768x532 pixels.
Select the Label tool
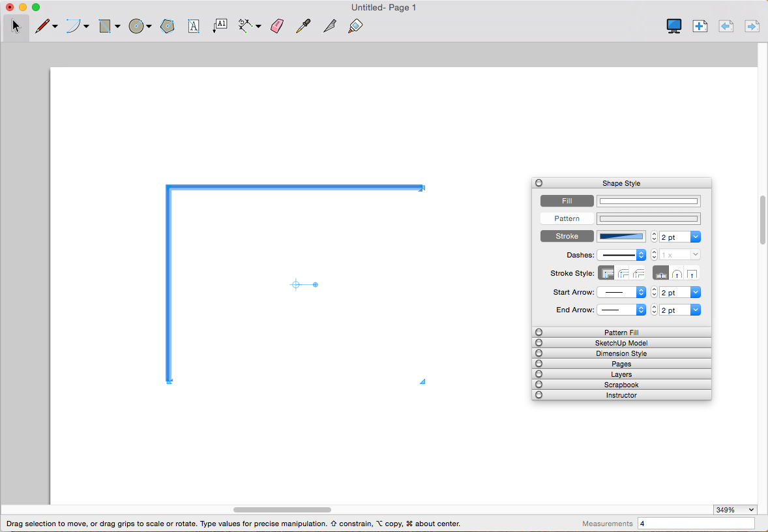point(220,26)
